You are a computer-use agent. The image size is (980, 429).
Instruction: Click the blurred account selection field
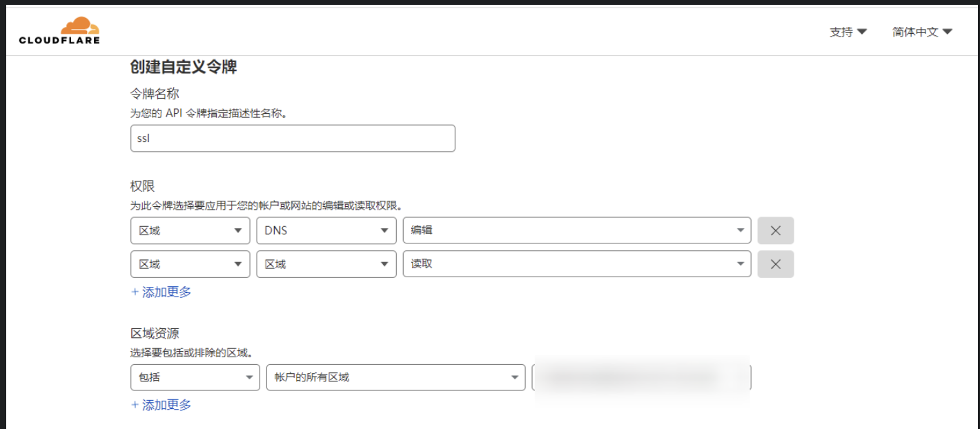click(x=641, y=377)
